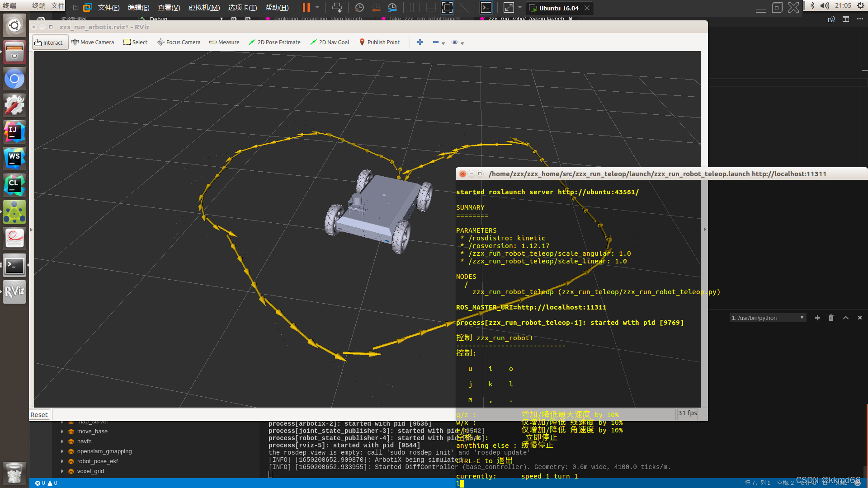This screenshot has height=488, width=868.
Task: Switch to RViz via dock icon
Action: tap(14, 291)
